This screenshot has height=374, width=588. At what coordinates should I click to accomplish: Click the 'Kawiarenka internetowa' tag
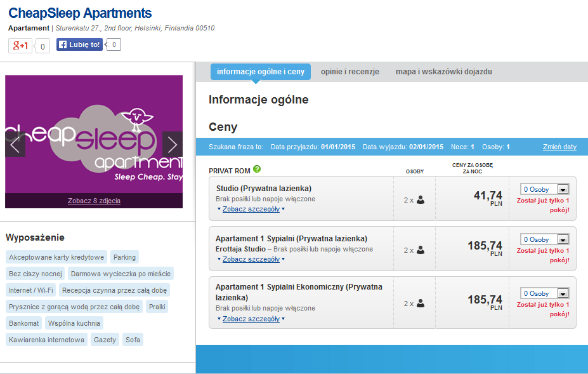46,340
